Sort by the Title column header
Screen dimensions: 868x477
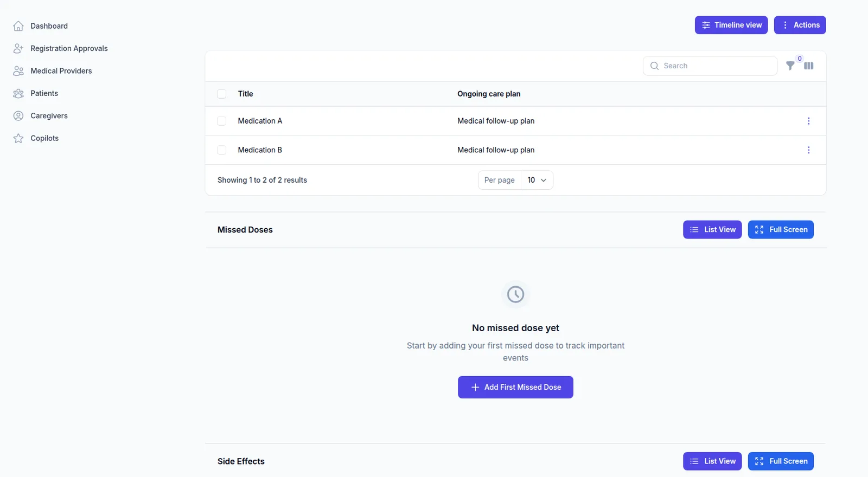click(x=245, y=94)
